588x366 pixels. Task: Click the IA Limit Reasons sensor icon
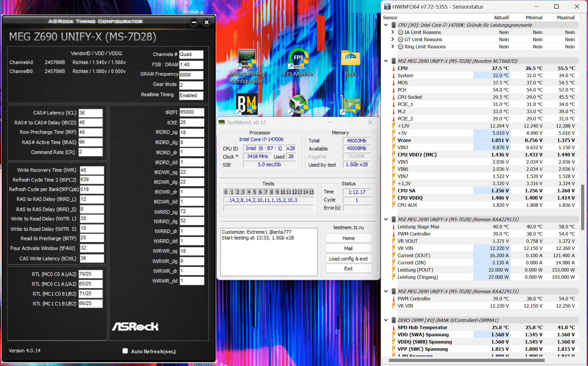401,32
